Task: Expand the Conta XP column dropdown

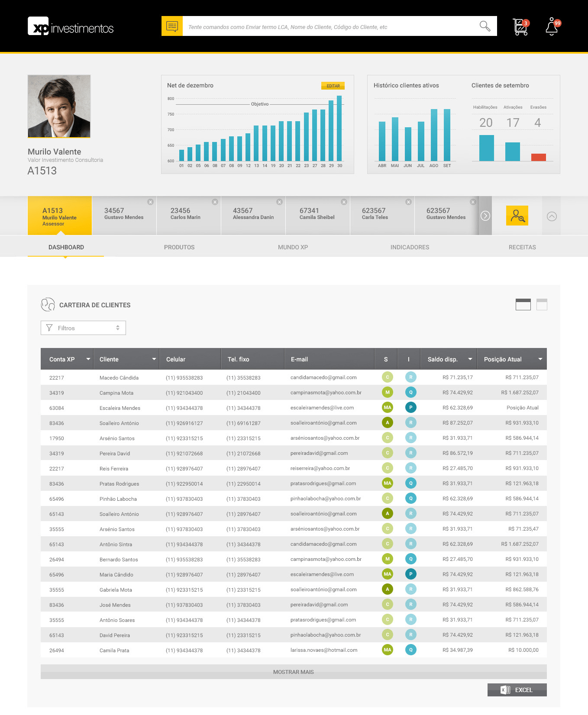Action: pyautogui.click(x=88, y=359)
